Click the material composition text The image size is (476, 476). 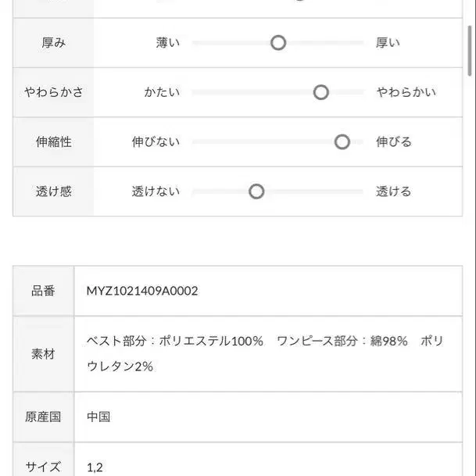coord(265,353)
